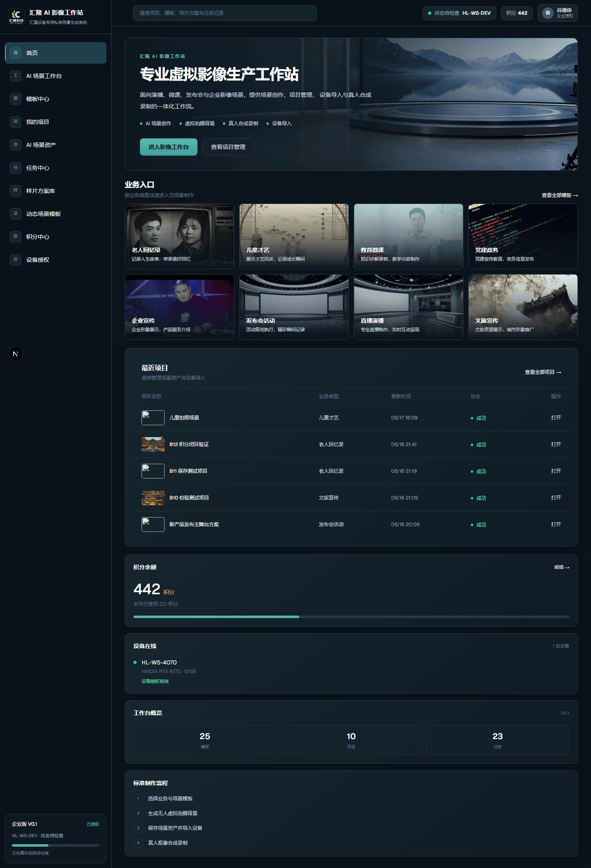Click the 设备授权 sidebar icon

tap(16, 259)
